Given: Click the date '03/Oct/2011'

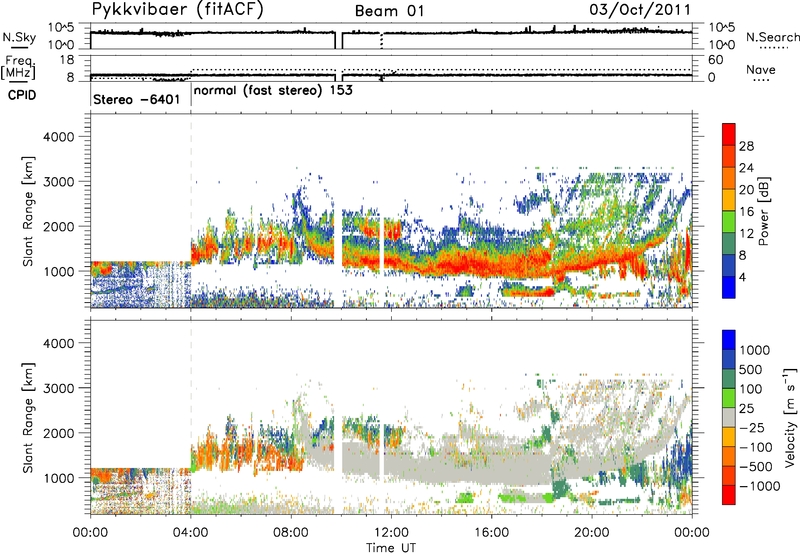Looking at the screenshot, I should click(x=640, y=10).
